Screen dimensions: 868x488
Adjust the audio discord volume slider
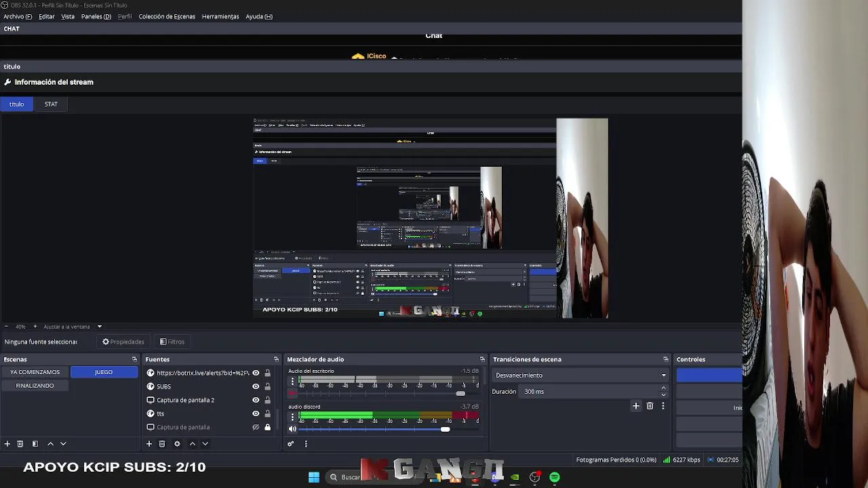click(x=445, y=429)
